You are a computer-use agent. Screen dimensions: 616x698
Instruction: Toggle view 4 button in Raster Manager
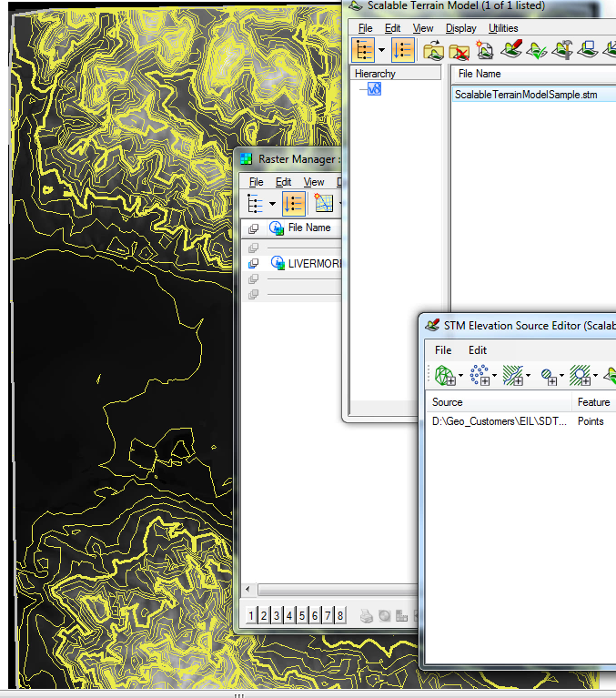click(x=289, y=616)
